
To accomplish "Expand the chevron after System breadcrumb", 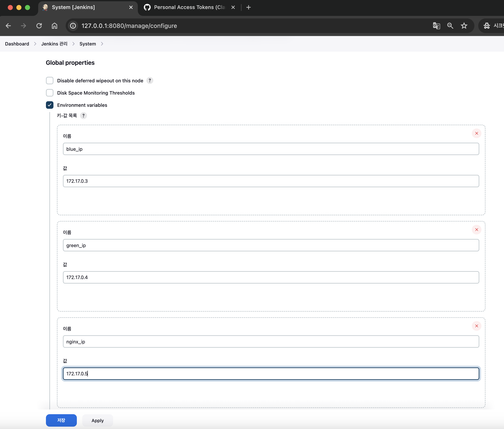I will pos(102,44).
